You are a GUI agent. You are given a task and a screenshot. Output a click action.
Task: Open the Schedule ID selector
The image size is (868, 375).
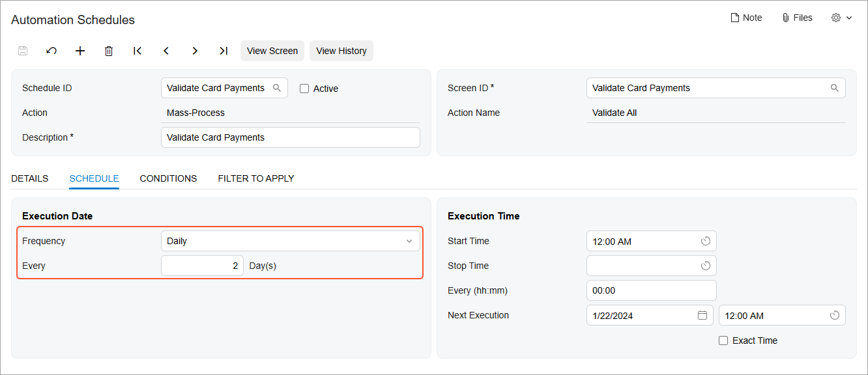click(x=278, y=87)
